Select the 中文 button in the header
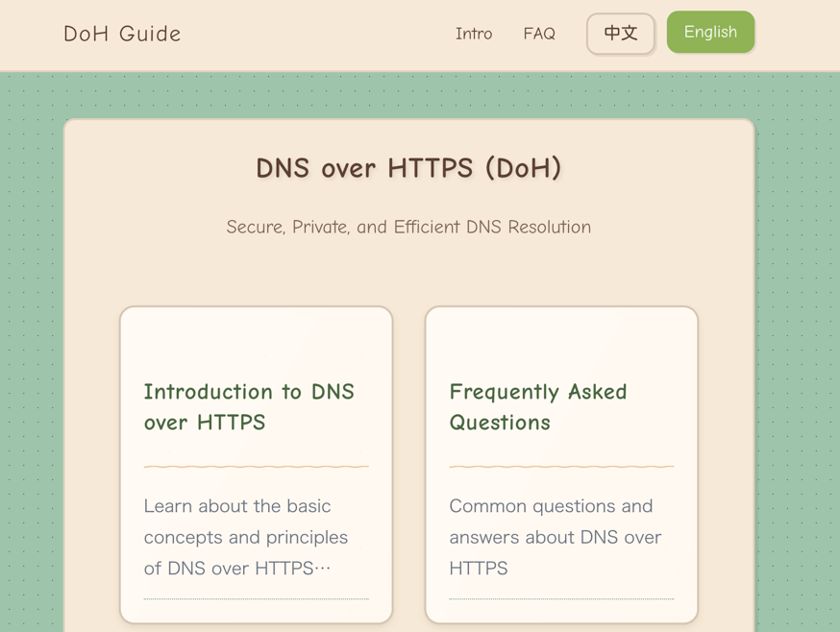Image resolution: width=840 pixels, height=632 pixels. [620, 33]
